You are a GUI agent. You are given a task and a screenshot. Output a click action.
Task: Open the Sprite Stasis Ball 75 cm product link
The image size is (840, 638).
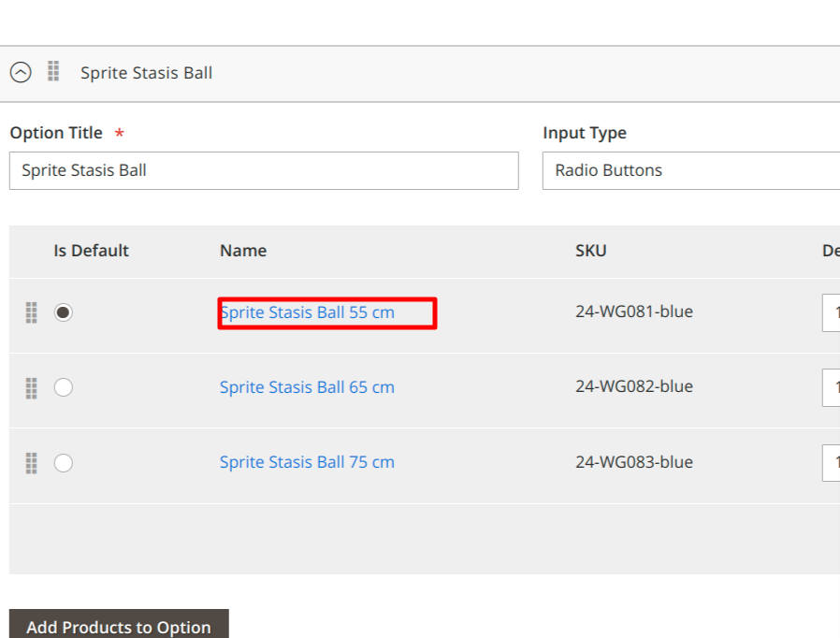pos(307,462)
